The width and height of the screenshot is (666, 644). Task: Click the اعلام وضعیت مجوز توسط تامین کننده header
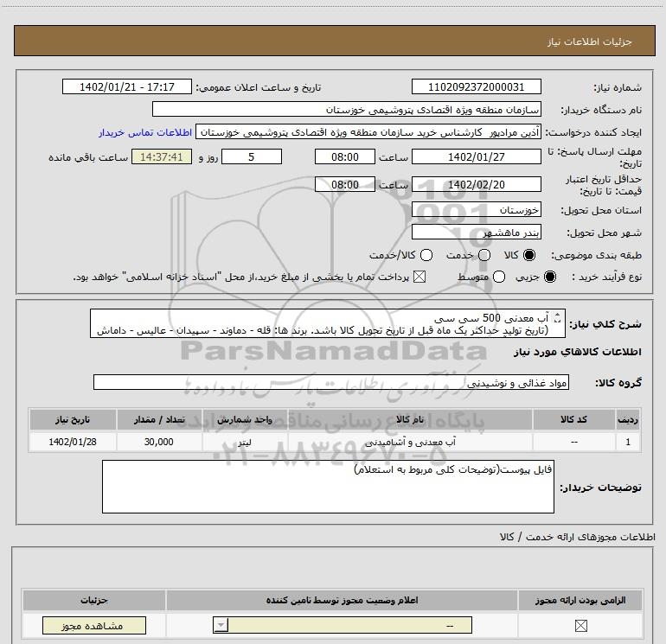point(342,600)
